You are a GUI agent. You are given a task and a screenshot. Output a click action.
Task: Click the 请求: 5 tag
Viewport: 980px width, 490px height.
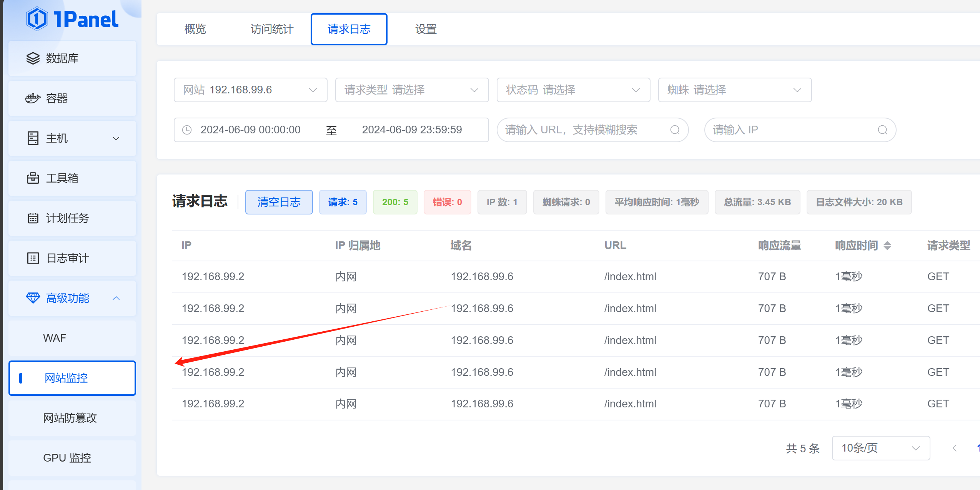point(343,202)
